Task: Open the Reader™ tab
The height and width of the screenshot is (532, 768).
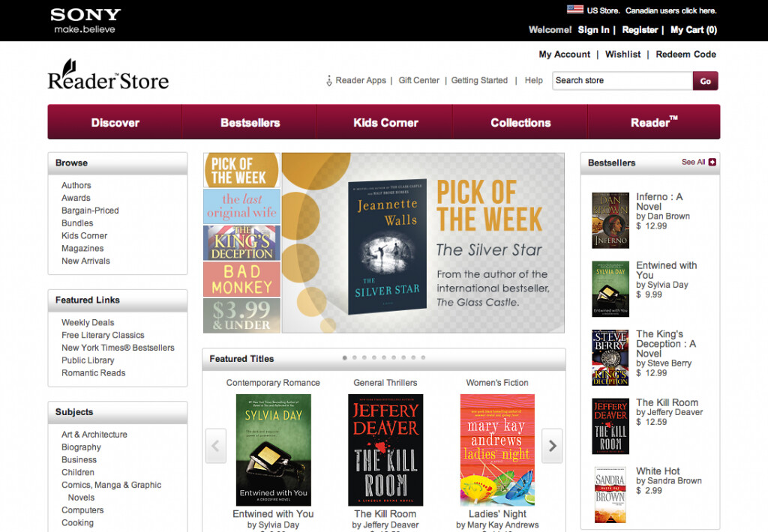Action: pos(654,122)
